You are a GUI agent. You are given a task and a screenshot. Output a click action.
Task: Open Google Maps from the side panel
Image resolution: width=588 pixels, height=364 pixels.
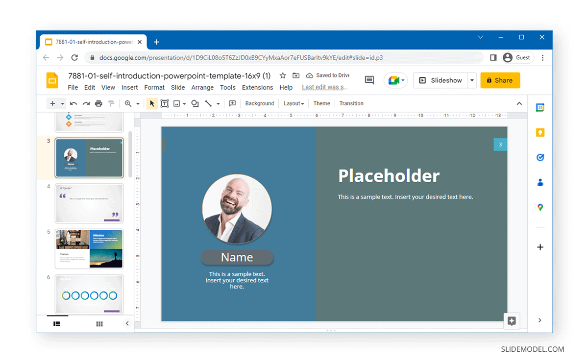(x=540, y=207)
